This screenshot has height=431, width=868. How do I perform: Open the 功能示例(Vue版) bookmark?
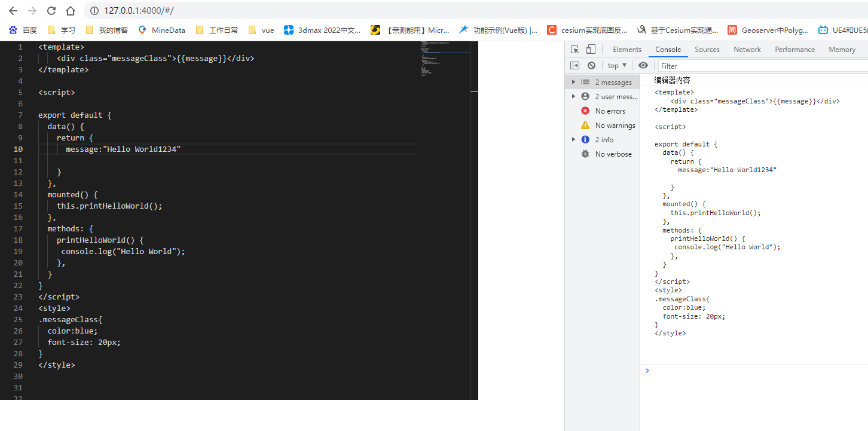[498, 30]
